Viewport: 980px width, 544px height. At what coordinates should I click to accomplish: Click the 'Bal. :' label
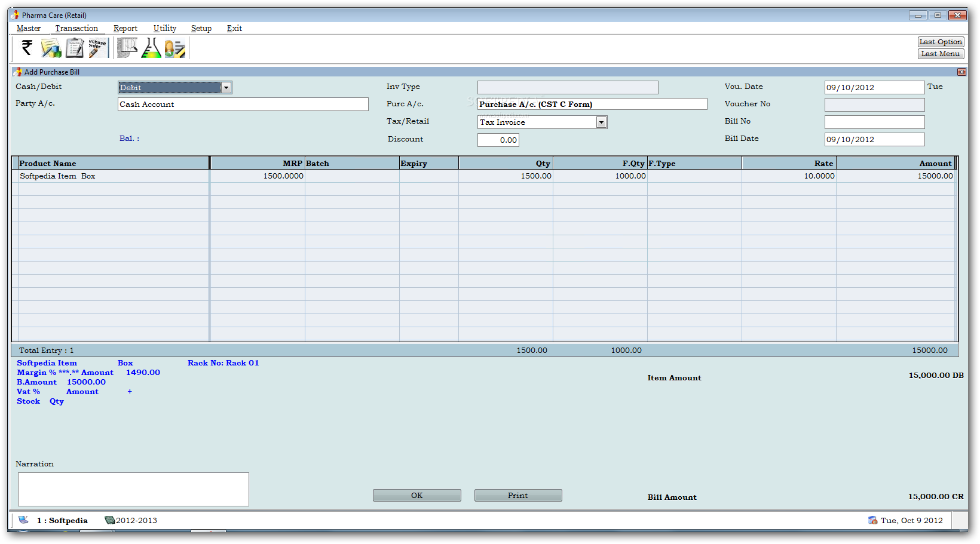(129, 139)
